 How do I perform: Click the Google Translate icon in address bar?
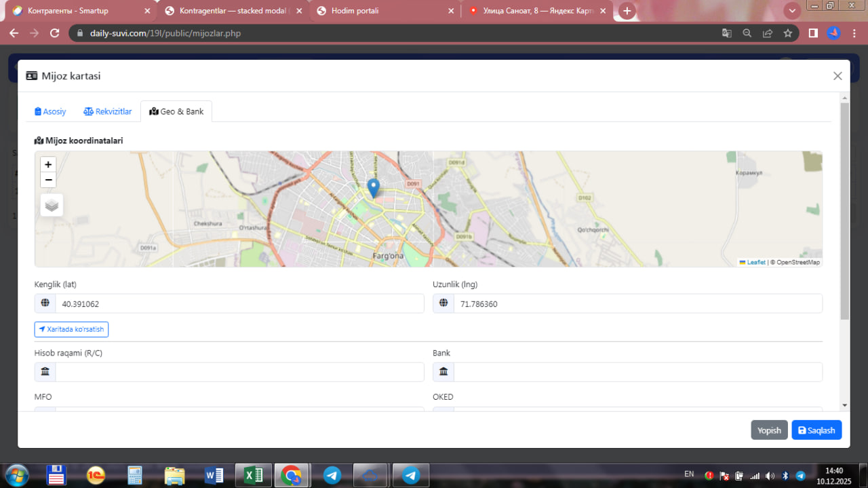726,33
